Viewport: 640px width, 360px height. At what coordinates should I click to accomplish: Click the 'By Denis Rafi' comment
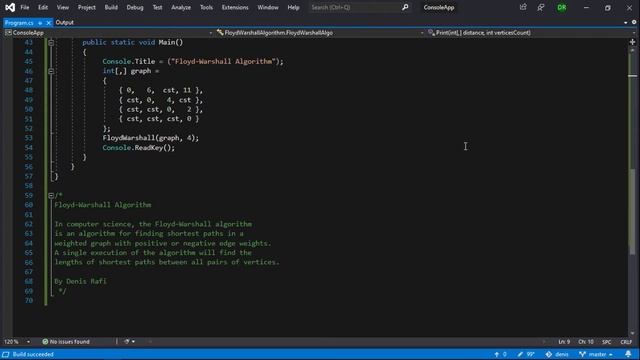point(80,281)
